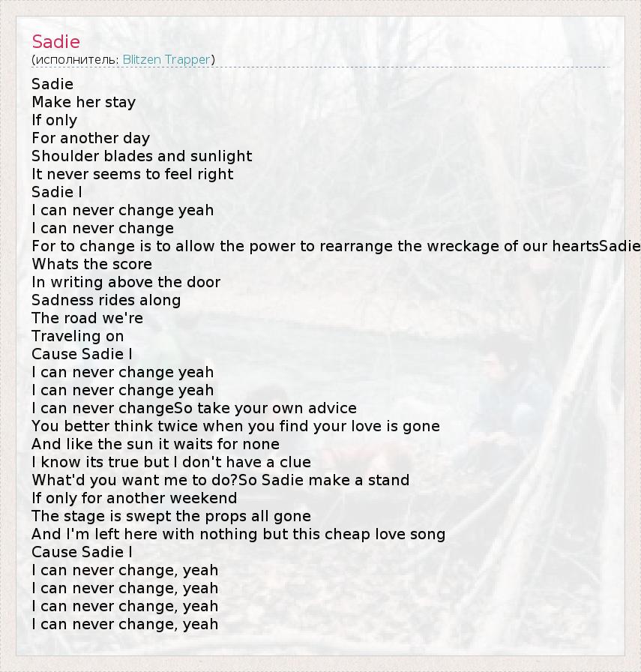
Task: Click the line containing "So take your own advice"
Action: click(194, 408)
